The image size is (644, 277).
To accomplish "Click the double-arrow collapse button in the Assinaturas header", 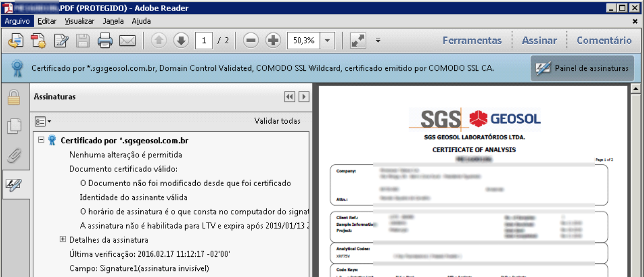I will [289, 97].
